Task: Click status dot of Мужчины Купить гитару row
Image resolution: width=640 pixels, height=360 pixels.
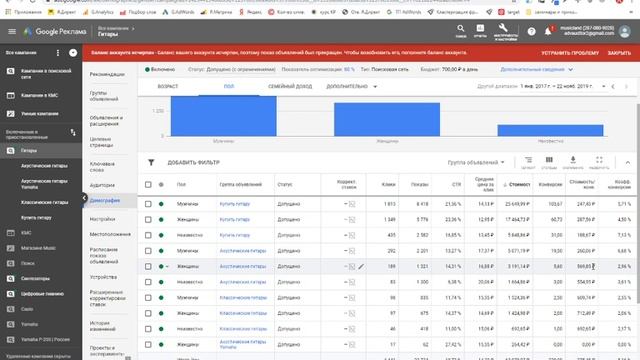Action: (x=161, y=204)
